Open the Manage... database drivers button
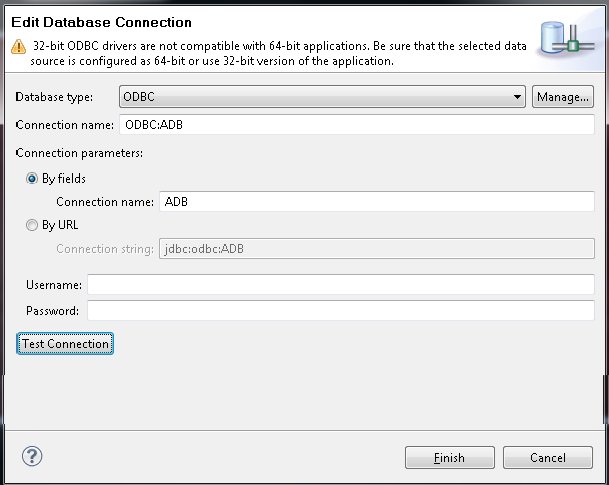The height and width of the screenshot is (485, 609). click(x=563, y=97)
